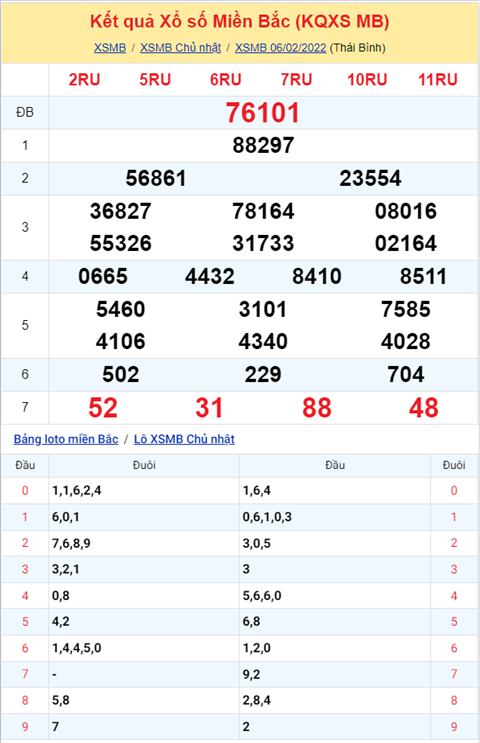Click sixth prize number 502
Image resolution: width=480 pixels, height=743 pixels.
point(121,375)
